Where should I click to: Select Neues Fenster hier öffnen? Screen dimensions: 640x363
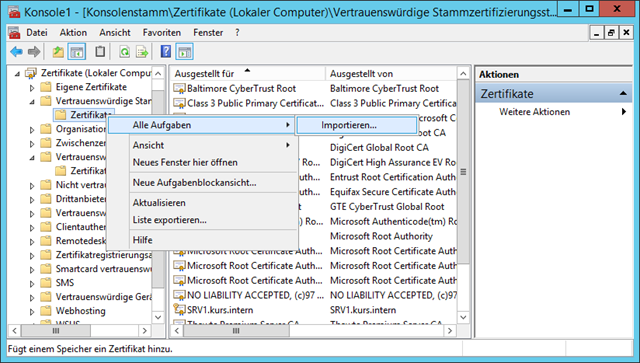(x=202, y=163)
